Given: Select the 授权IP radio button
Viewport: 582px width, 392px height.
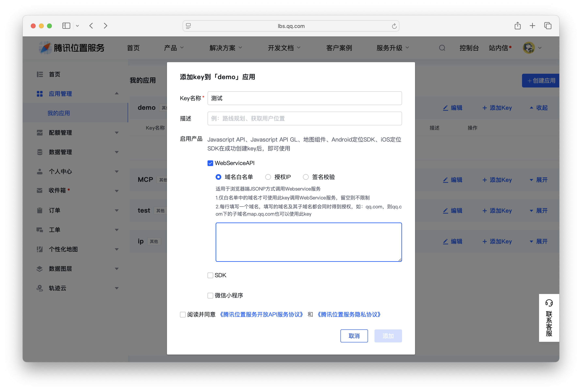Looking at the screenshot, I should 268,177.
